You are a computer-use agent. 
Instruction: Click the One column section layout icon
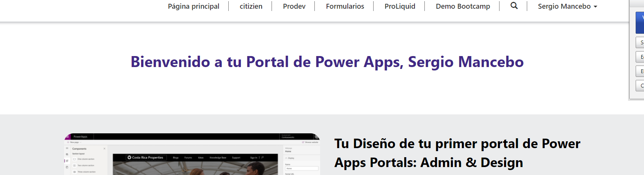[74, 159]
